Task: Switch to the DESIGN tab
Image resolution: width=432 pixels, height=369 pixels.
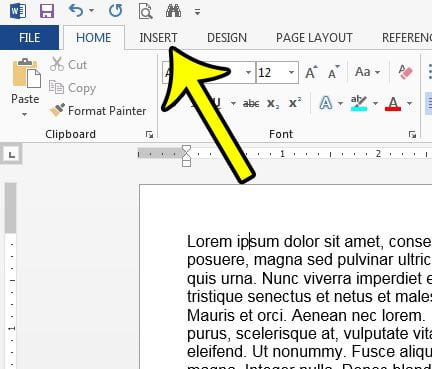Action: 227,38
